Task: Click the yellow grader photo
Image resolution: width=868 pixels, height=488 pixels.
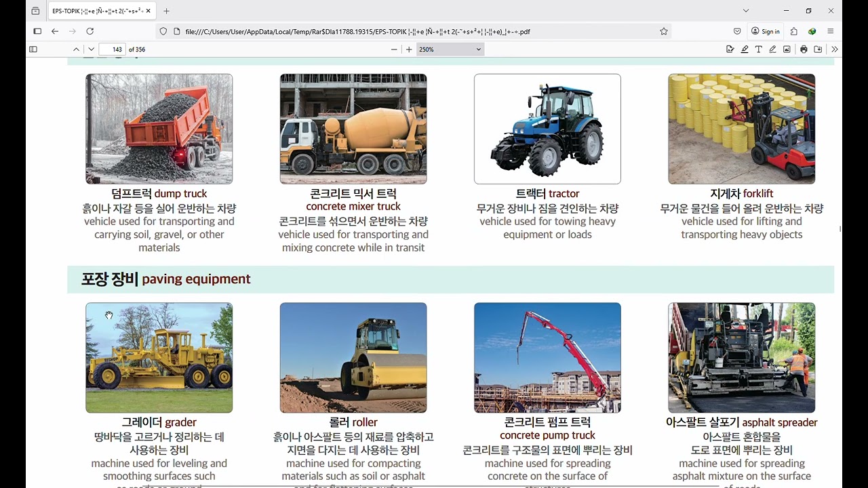Action: [159, 358]
